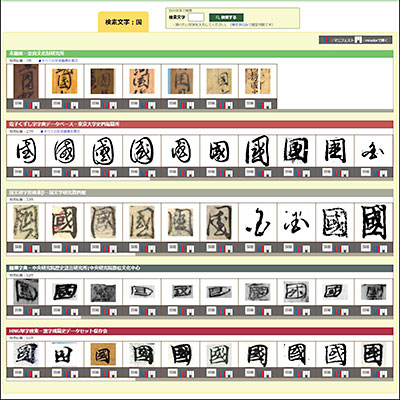
Task: Click 詳細 under the first 国文研 thumbnail
Action: click(18, 247)
